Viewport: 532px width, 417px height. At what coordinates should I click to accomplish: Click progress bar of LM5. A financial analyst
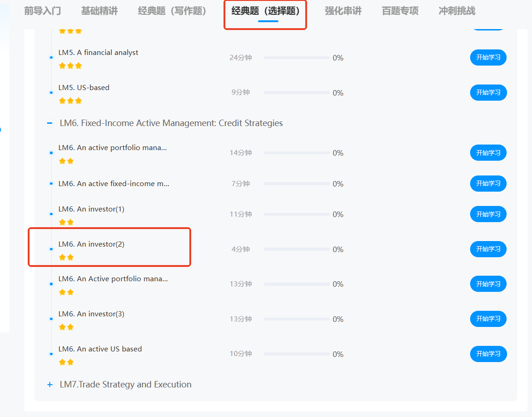[297, 58]
